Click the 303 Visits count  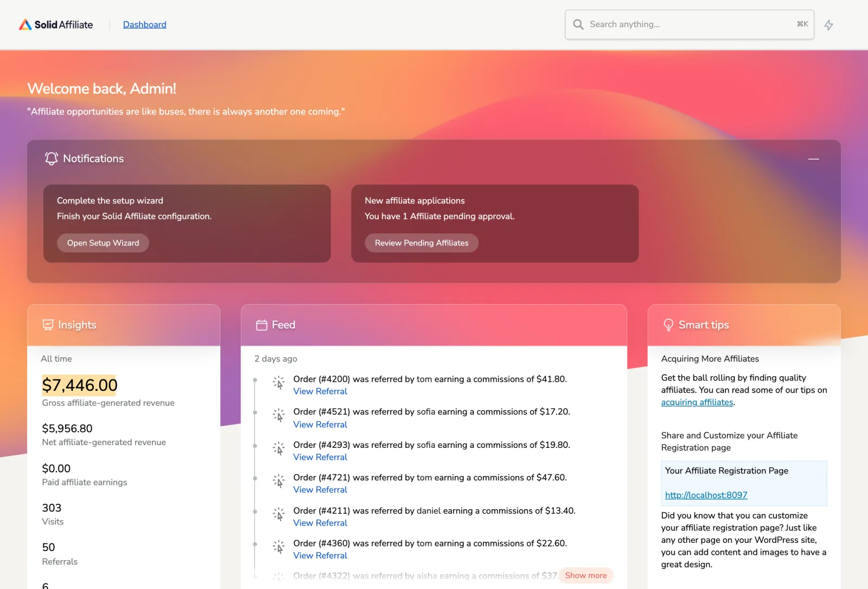(x=52, y=508)
